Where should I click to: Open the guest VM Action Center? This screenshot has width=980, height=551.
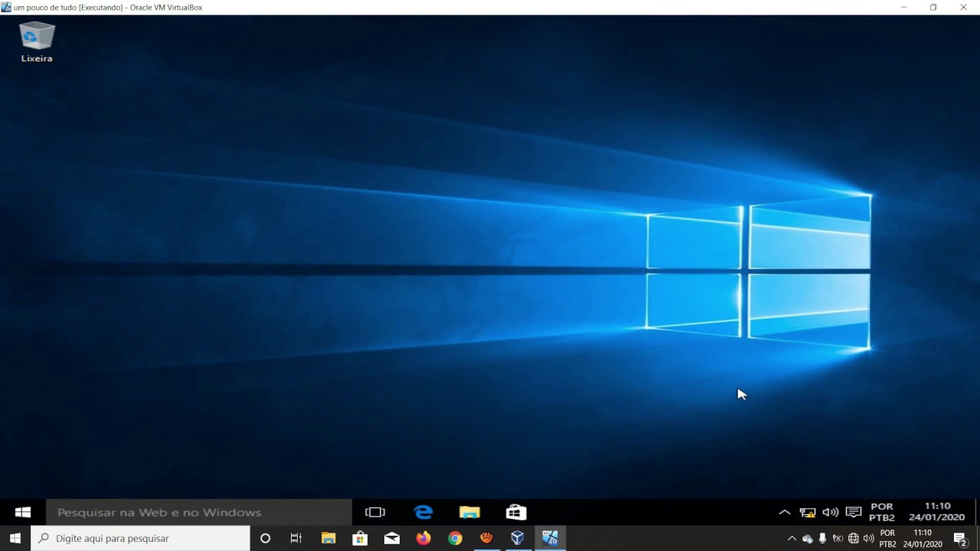tap(854, 512)
